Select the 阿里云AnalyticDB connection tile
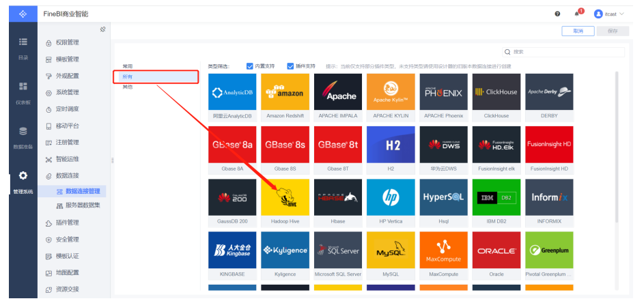Viewport: 644px width, 301px height. [x=232, y=98]
